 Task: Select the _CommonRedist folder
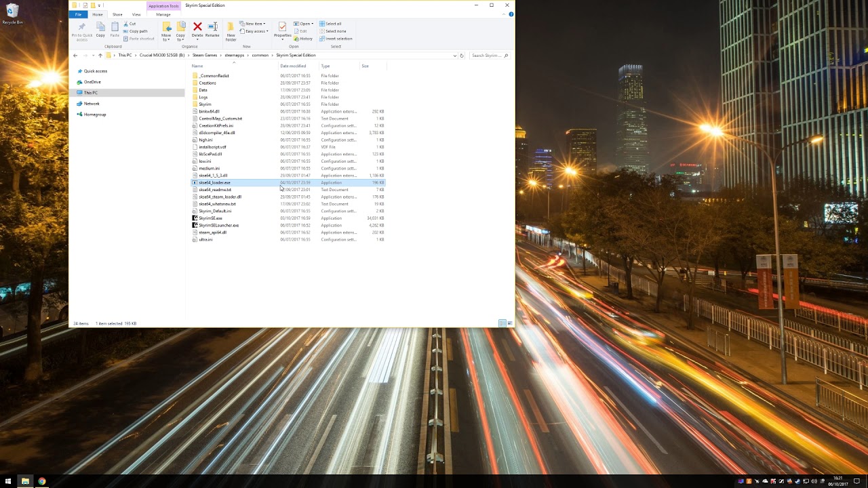214,76
